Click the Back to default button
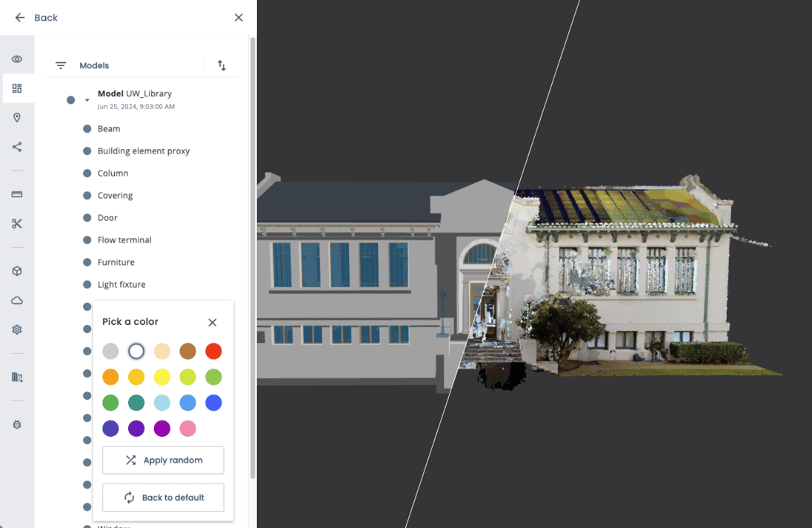Image resolution: width=812 pixels, height=528 pixels. coord(163,498)
